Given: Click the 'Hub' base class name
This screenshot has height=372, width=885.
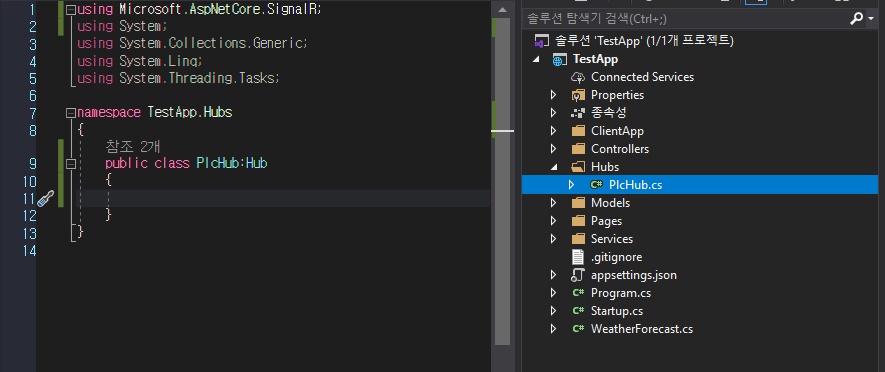Looking at the screenshot, I should coord(256,164).
